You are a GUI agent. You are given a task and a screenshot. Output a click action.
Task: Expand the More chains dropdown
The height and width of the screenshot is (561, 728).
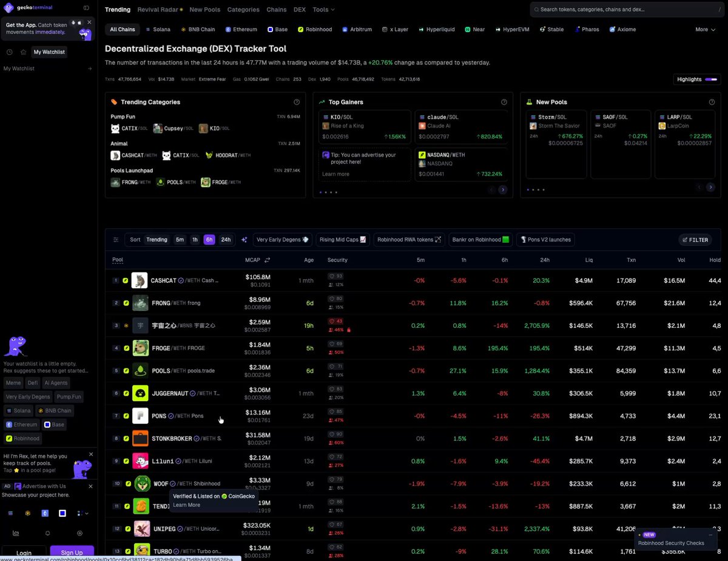point(705,29)
